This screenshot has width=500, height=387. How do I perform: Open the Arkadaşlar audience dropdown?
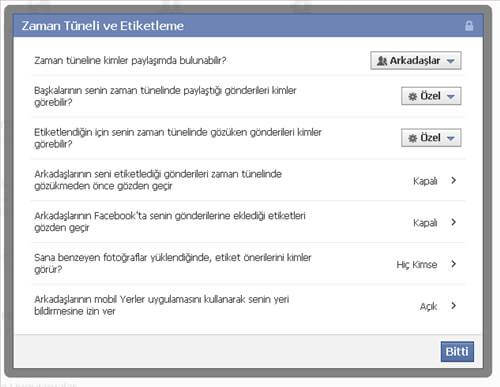click(x=416, y=60)
